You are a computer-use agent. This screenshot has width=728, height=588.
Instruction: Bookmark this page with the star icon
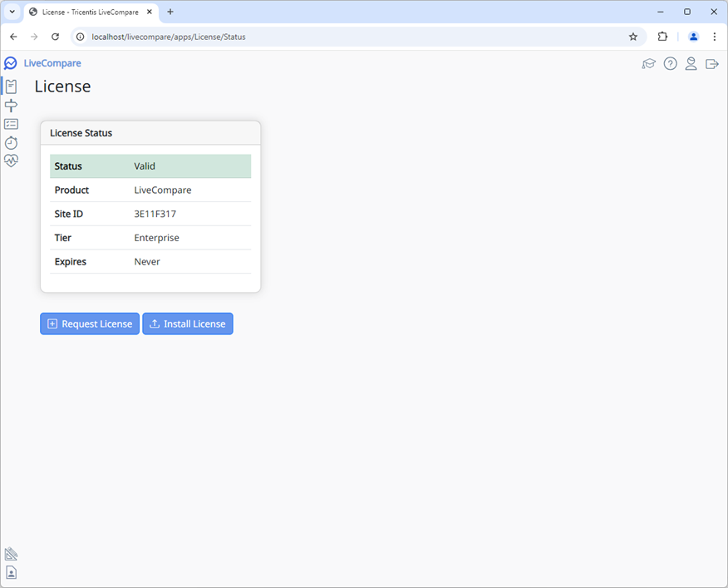(632, 37)
